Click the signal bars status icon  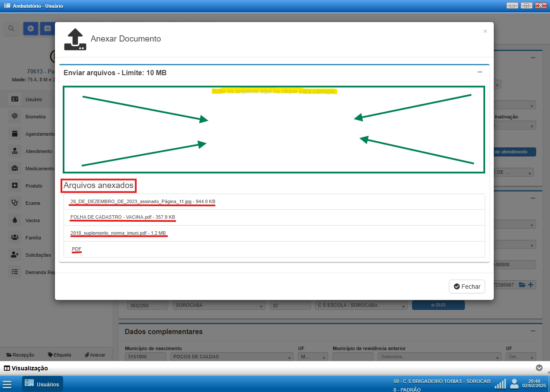point(500,384)
